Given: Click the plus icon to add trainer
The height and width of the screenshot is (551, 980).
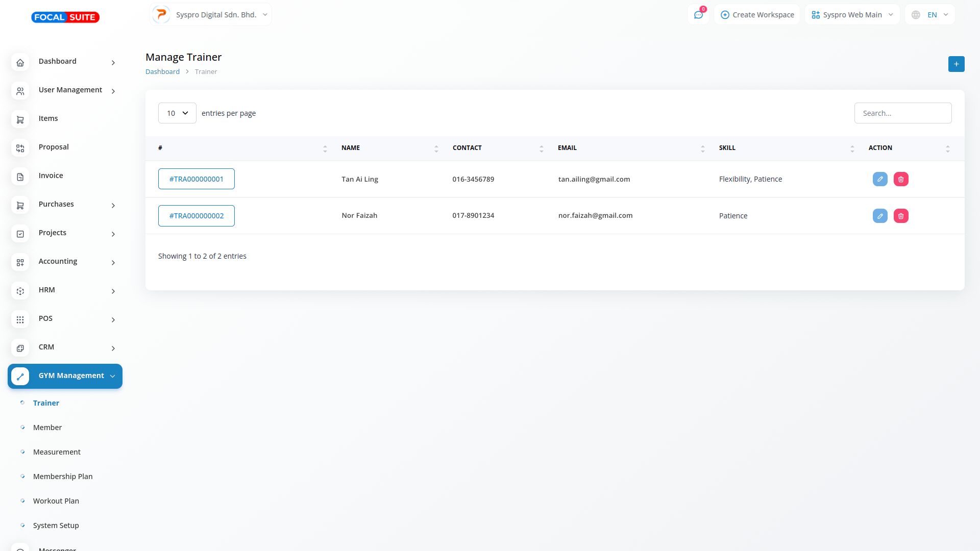Looking at the screenshot, I should pos(956,64).
